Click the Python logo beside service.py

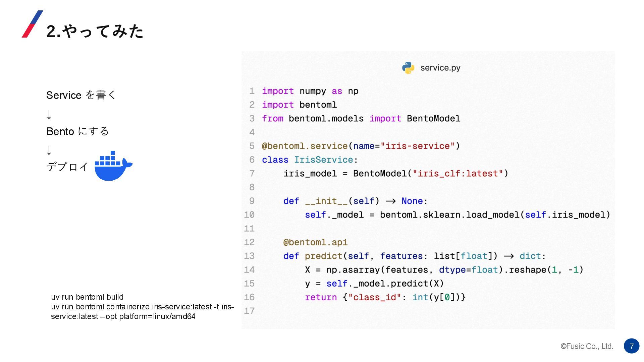point(408,68)
